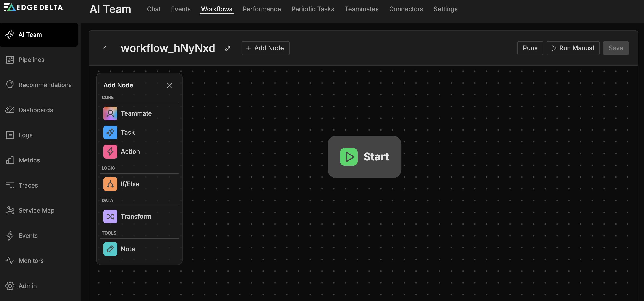Open the Connectors section

click(406, 9)
